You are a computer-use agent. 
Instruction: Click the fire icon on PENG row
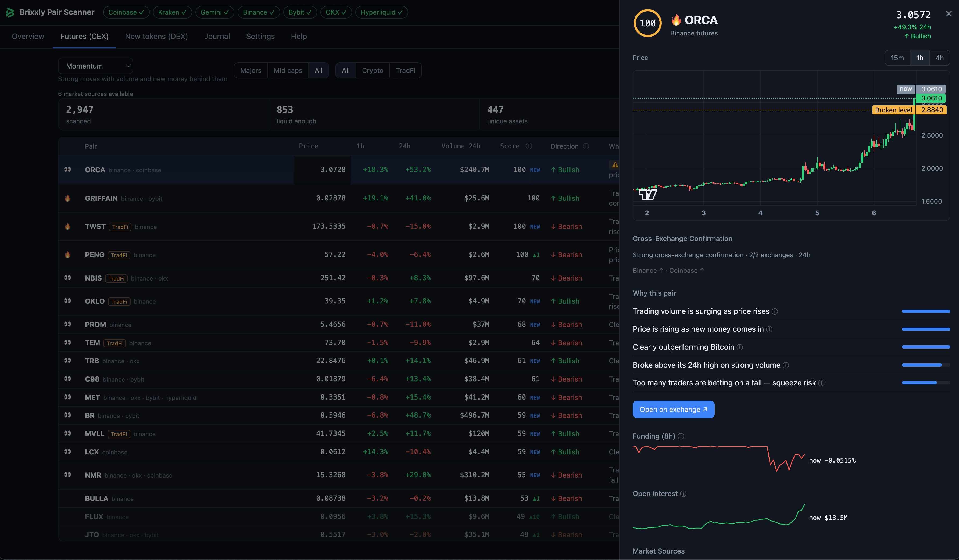[x=67, y=254]
